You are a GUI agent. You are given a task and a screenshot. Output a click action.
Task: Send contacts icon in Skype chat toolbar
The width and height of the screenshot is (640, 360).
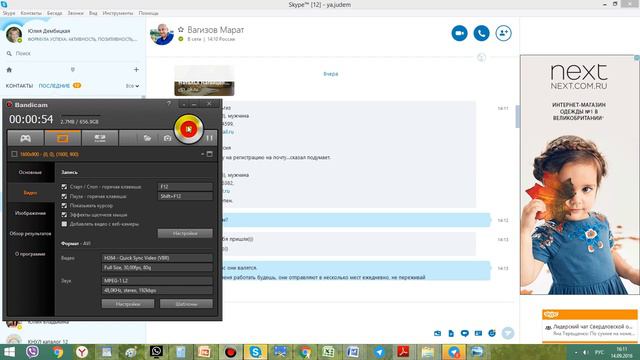click(x=478, y=333)
